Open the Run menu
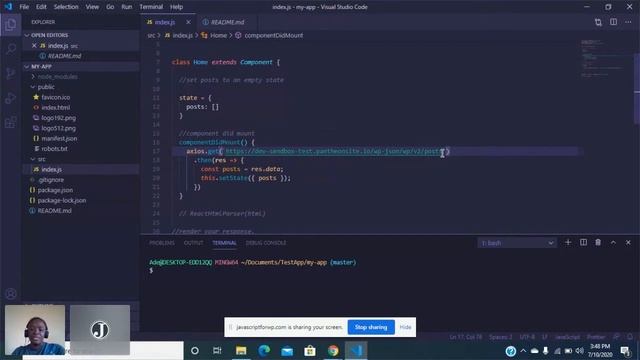The width and height of the screenshot is (640, 360). click(127, 7)
